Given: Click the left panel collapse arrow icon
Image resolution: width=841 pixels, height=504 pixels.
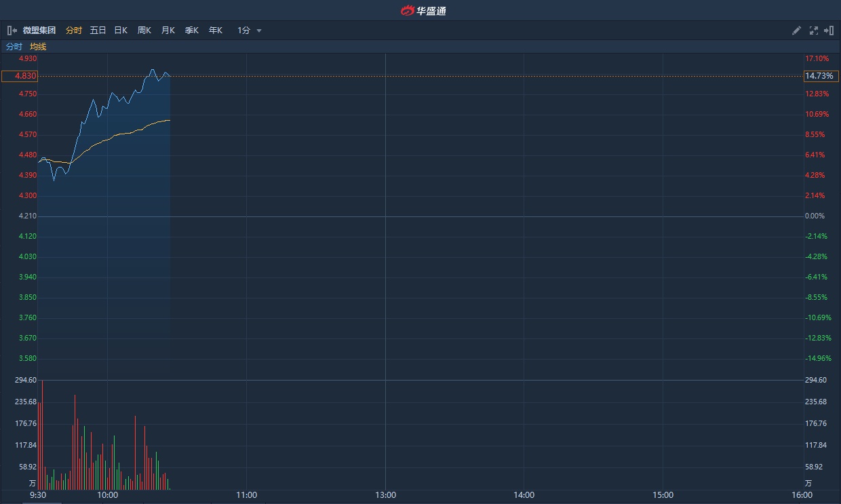Looking at the screenshot, I should coord(12,31).
